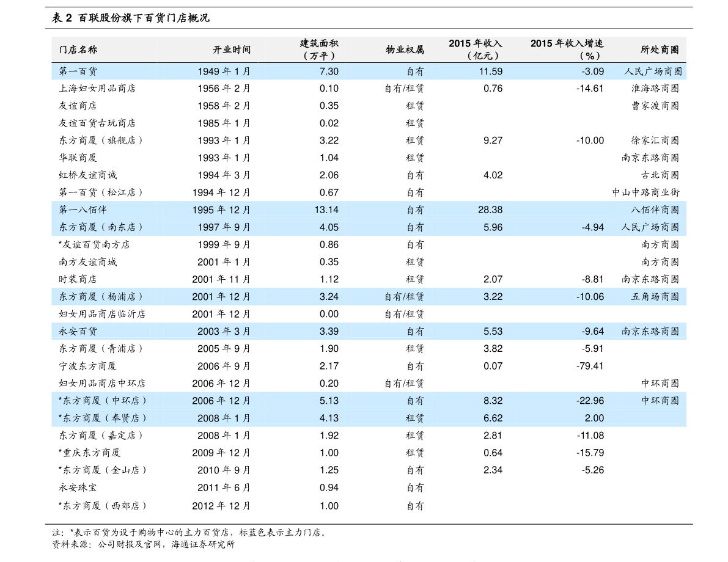Screen dimensions: 728x562
Task: Select store name '*东方商厦（中环店）'
Action: 103,401
